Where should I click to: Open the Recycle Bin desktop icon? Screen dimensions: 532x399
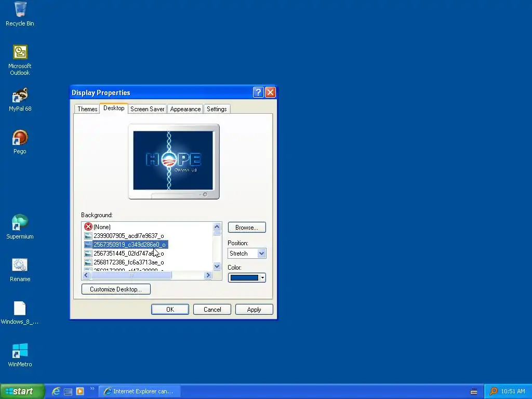click(20, 14)
